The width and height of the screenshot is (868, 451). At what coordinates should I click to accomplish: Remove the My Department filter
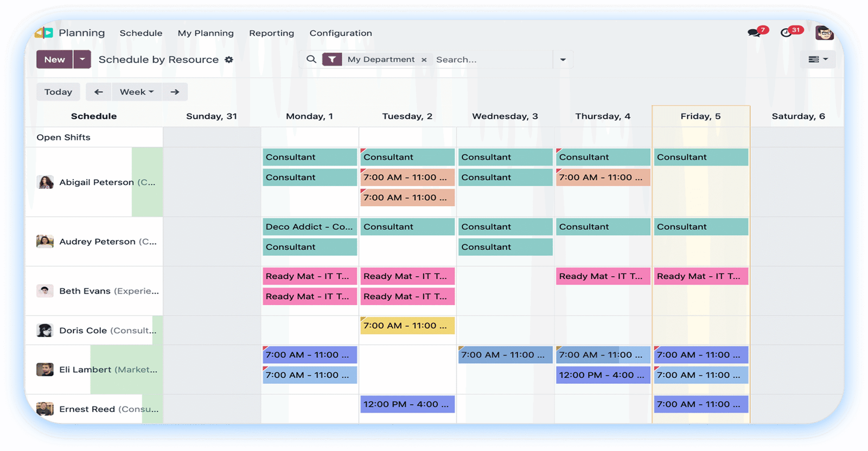[424, 60]
